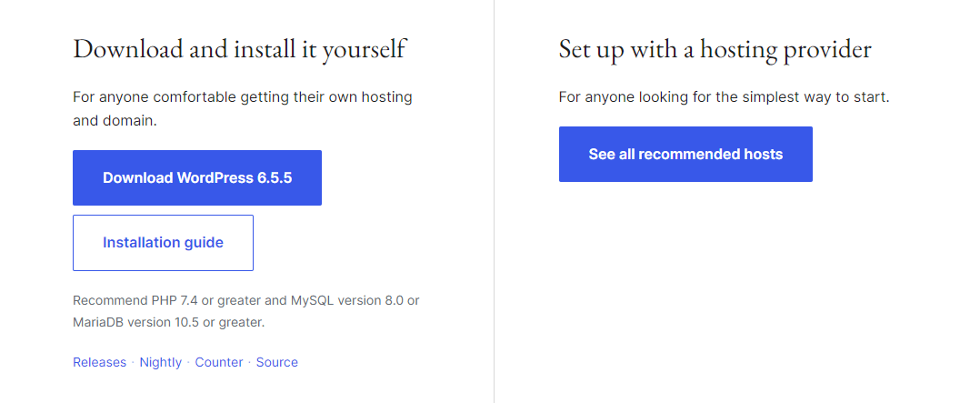This screenshot has width=980, height=403.
Task: Click the "Set up with a hosting provider" heading
Action: (x=715, y=49)
